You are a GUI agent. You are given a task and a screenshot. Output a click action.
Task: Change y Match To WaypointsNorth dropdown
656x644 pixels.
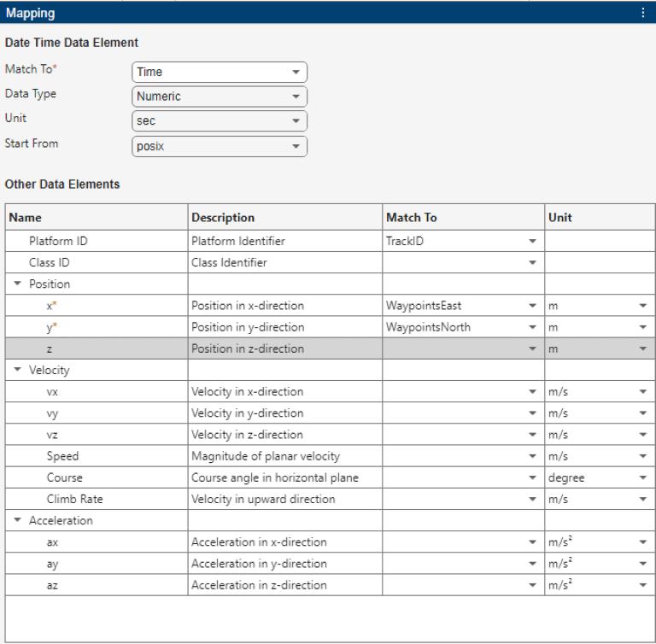[x=532, y=327]
